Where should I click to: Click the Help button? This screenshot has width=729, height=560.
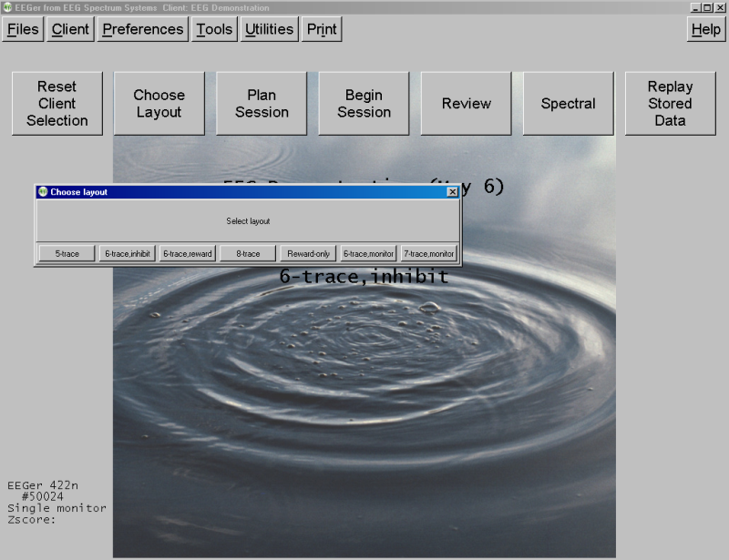click(705, 29)
